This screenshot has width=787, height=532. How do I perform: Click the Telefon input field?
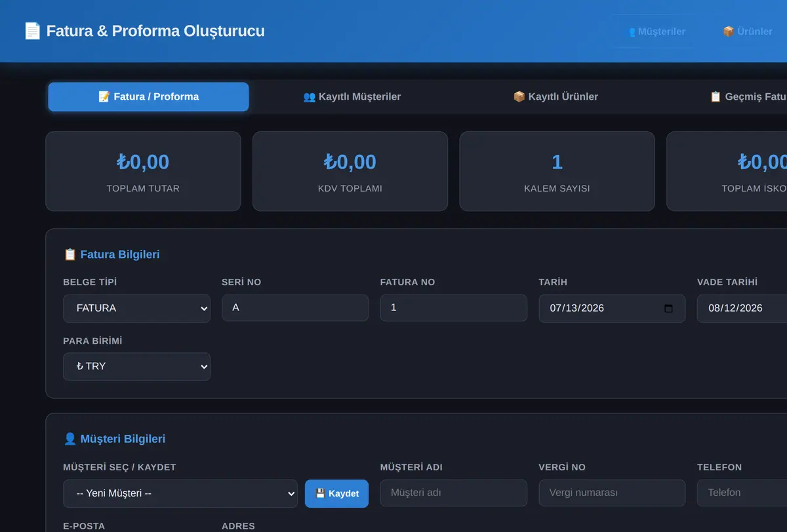pyautogui.click(x=742, y=493)
